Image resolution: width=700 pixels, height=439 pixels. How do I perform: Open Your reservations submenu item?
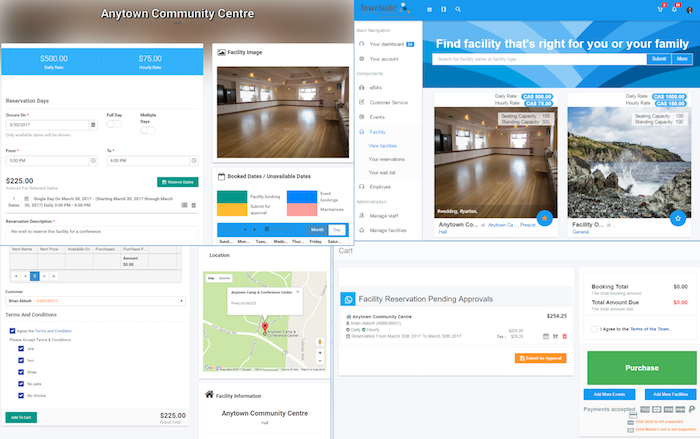click(387, 159)
